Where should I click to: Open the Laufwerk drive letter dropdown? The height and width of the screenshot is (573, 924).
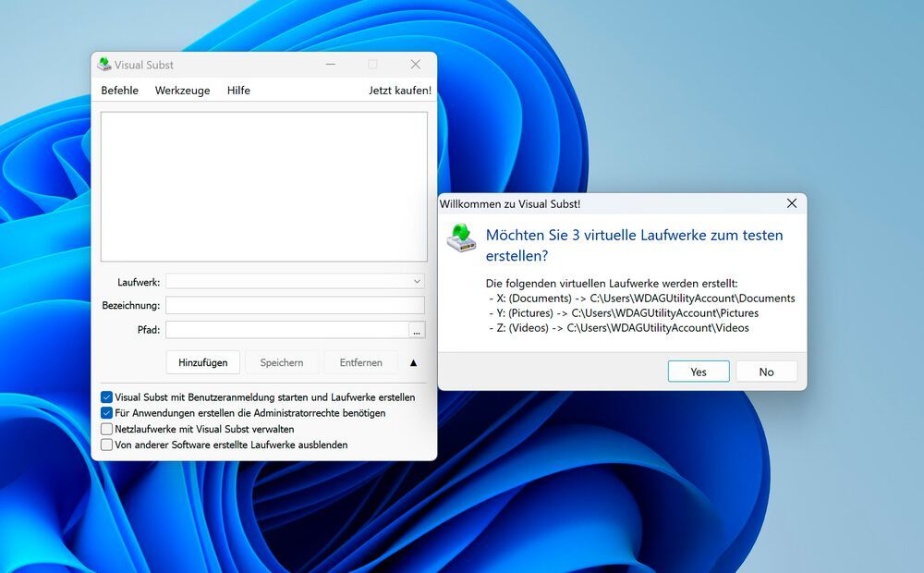(416, 281)
